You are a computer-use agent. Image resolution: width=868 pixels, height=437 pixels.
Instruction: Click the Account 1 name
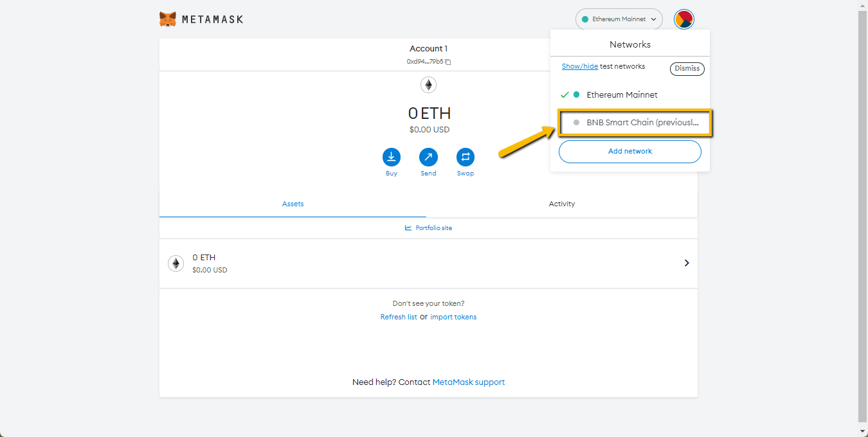click(428, 49)
